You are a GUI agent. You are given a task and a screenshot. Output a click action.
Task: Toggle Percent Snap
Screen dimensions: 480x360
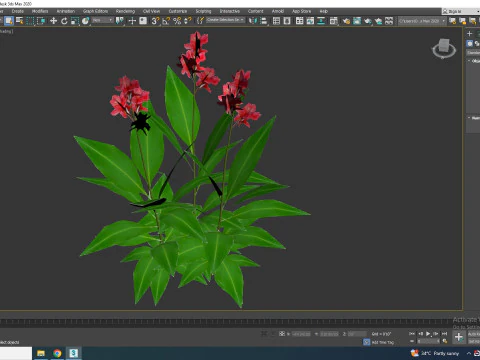177,21
